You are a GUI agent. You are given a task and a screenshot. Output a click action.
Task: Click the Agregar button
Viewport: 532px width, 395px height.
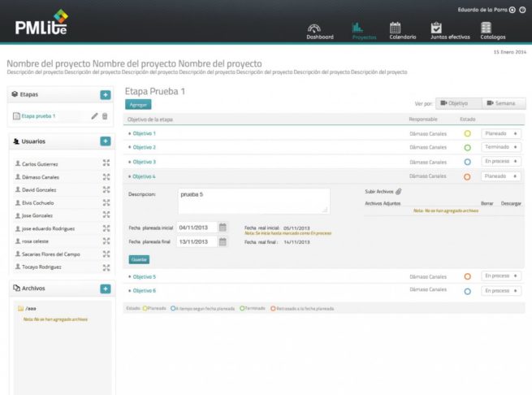pyautogui.click(x=139, y=105)
